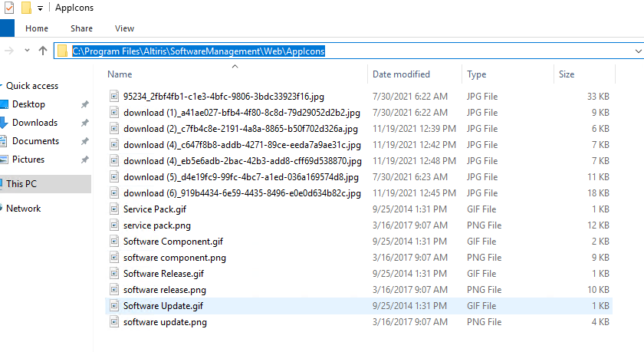Screen dimensions: 644x352
Task: Switch to the Share ribbon tab
Action: (x=81, y=28)
